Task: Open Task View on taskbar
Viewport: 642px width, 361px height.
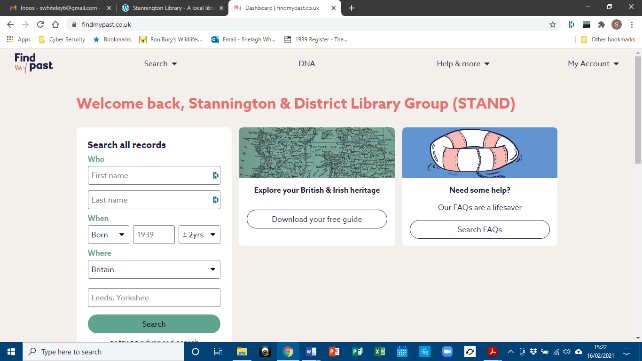Action: [218, 352]
